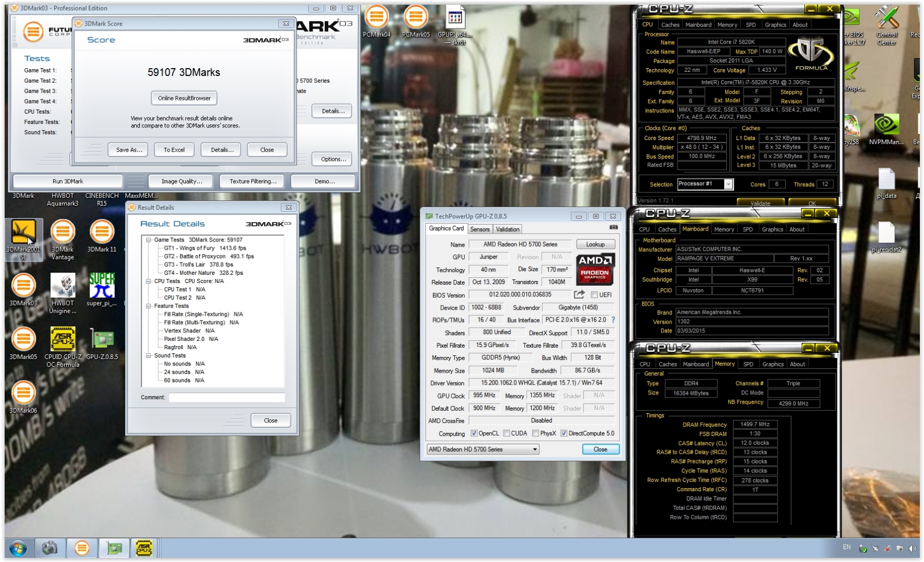Click the Demo... button
The image size is (924, 562).
(325, 182)
